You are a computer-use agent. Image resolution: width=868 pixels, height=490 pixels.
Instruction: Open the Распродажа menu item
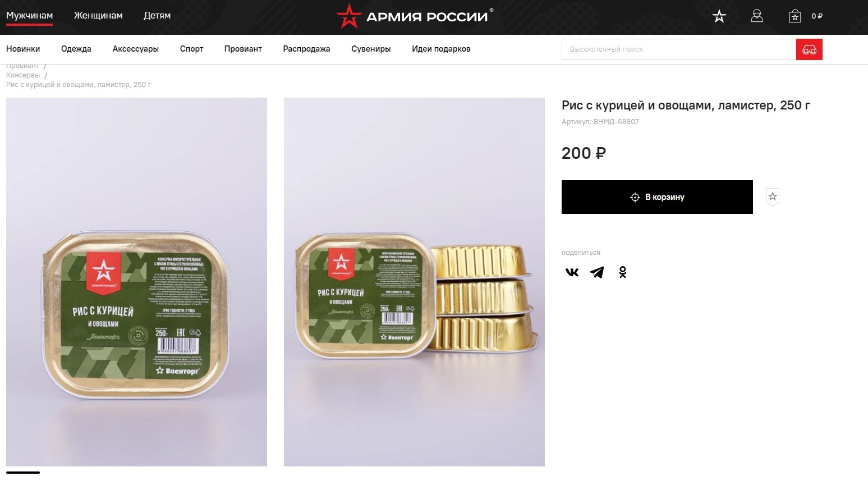[x=306, y=49]
